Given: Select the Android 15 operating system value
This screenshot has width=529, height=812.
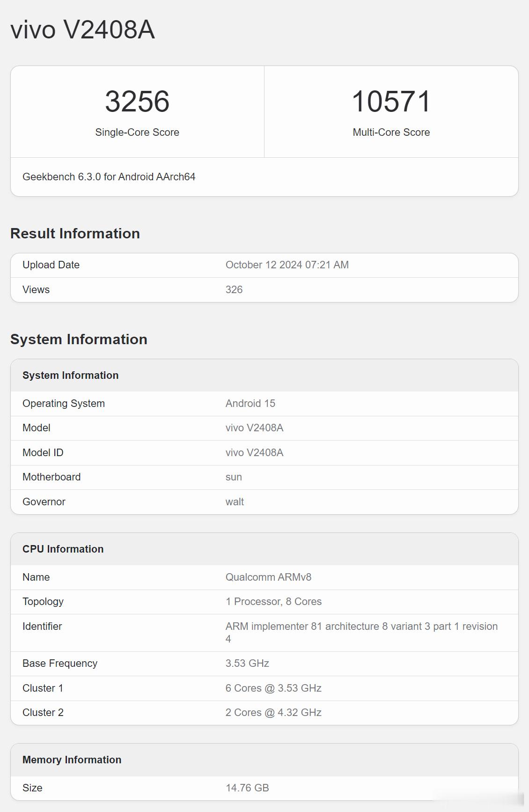Looking at the screenshot, I should (x=250, y=404).
